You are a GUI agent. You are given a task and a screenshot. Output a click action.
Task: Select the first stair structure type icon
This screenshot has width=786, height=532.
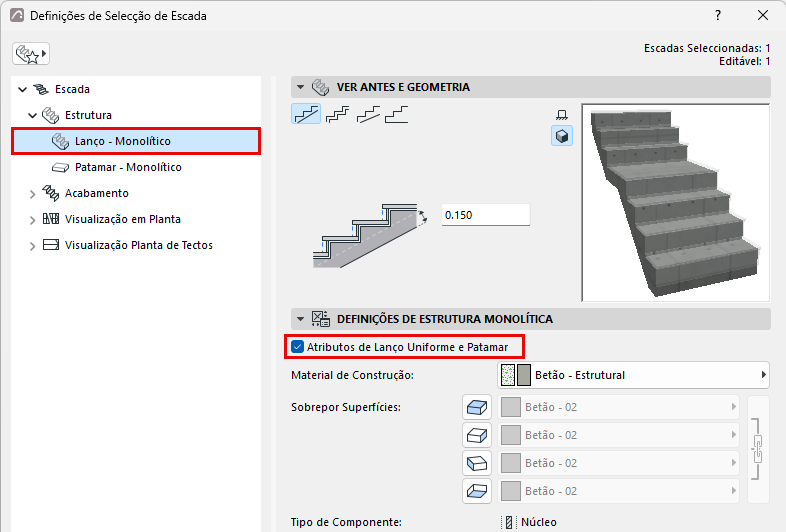tap(306, 114)
